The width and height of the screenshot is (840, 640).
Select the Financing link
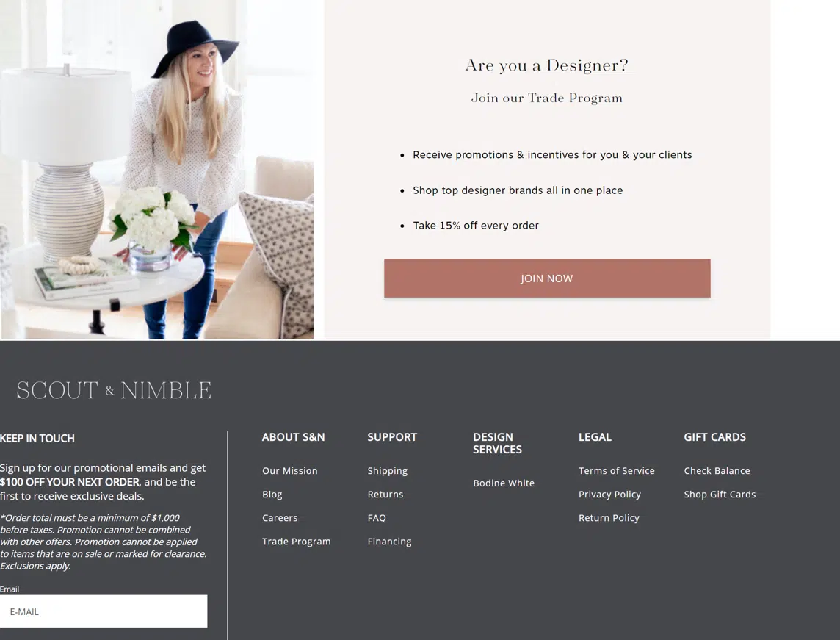(389, 542)
